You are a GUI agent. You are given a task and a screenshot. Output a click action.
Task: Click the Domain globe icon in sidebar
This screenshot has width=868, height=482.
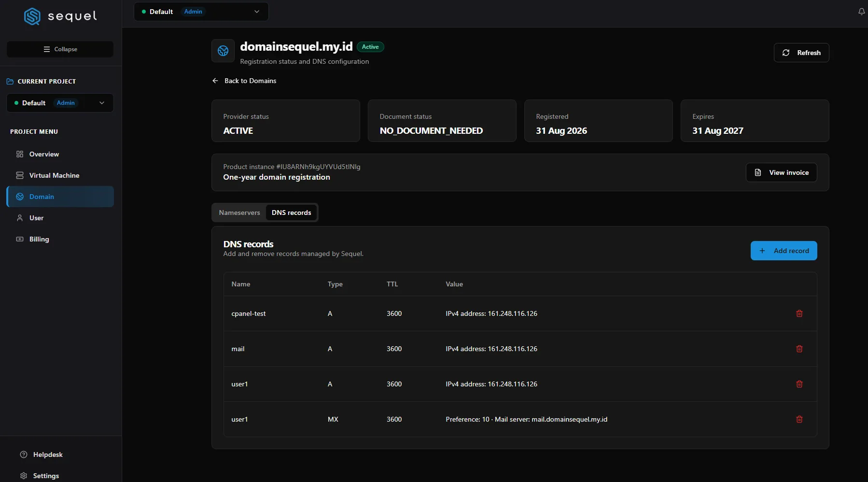pos(20,197)
